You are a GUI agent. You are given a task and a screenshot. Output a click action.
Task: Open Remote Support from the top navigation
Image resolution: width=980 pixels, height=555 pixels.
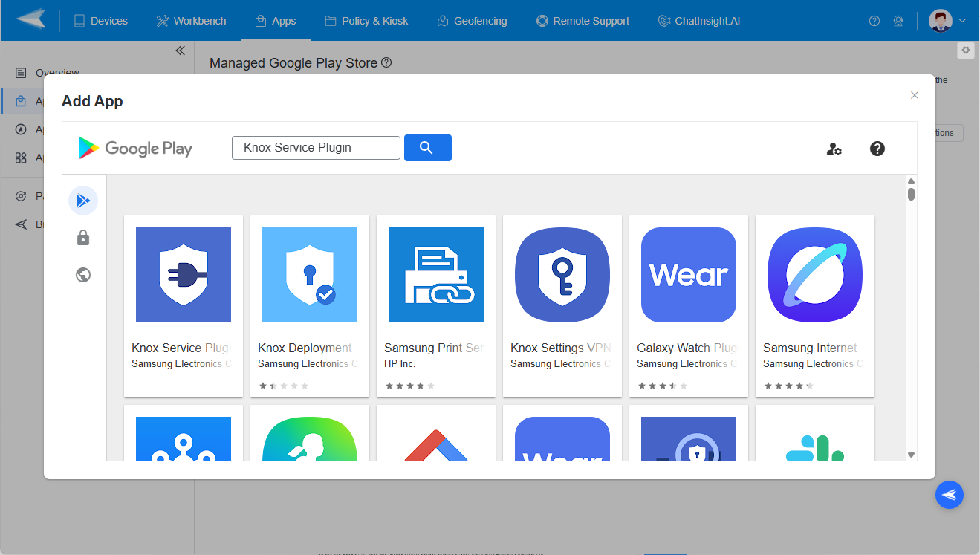583,20
